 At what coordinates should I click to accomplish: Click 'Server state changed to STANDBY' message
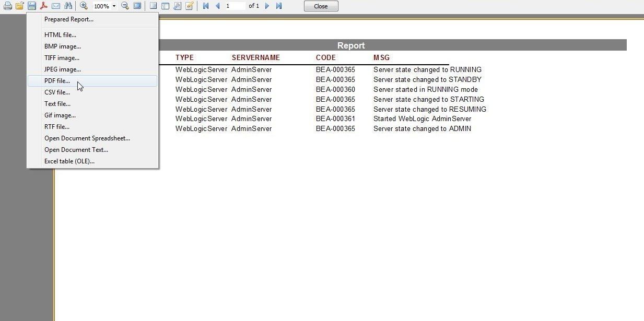427,79
